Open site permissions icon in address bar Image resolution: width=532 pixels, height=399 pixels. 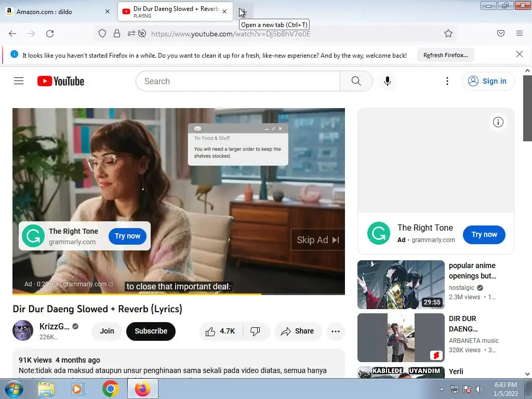pos(131,34)
